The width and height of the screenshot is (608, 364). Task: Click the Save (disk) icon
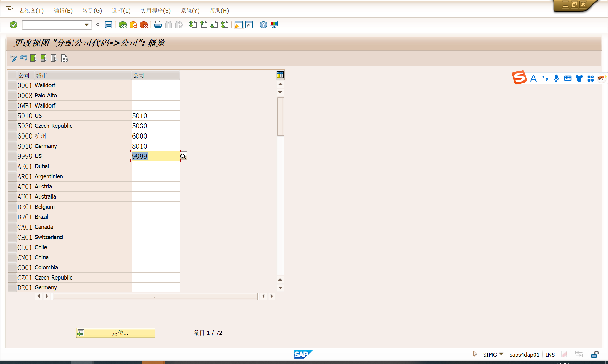pyautogui.click(x=109, y=25)
